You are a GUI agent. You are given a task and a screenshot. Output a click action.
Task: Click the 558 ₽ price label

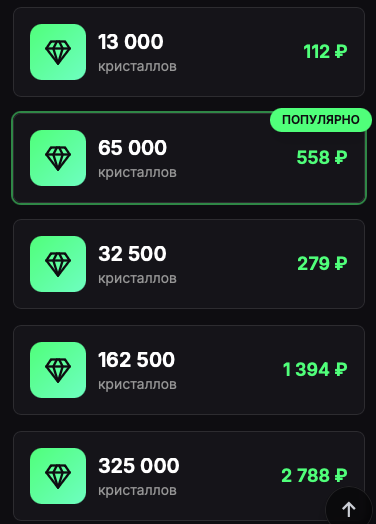[322, 157]
